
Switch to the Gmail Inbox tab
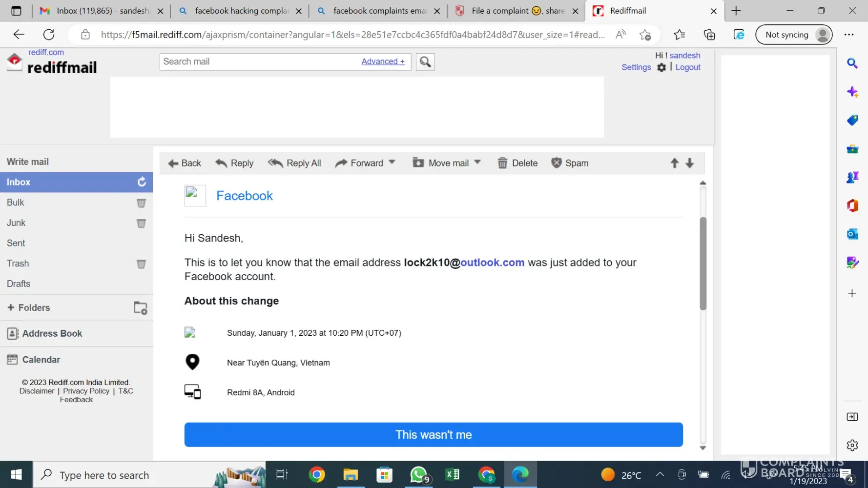[100, 11]
